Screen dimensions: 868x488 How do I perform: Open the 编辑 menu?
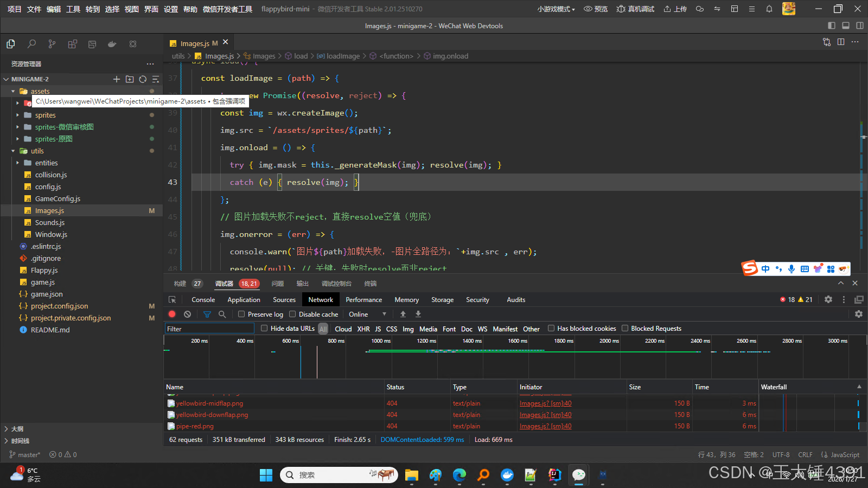[54, 9]
